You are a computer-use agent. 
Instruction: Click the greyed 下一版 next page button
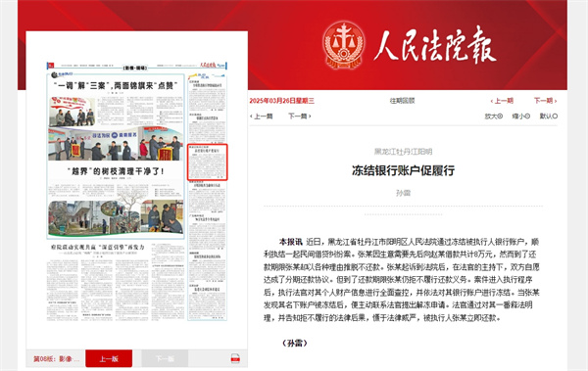pyautogui.click(x=165, y=358)
